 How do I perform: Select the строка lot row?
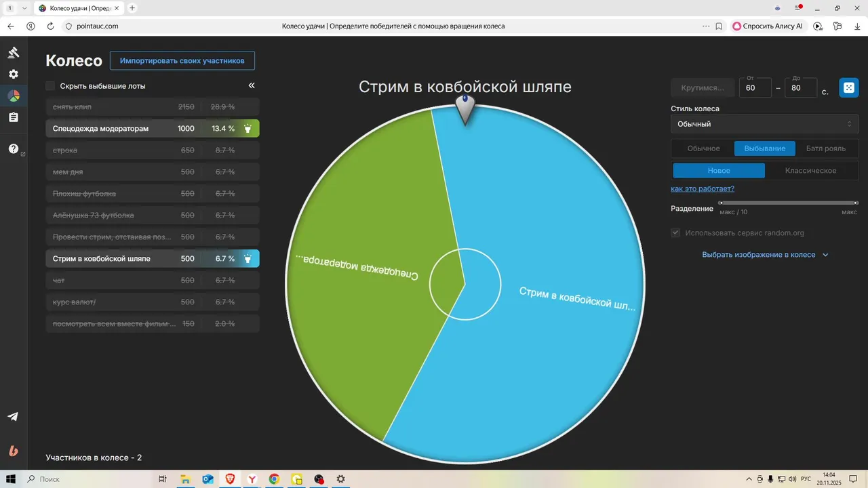pos(153,150)
